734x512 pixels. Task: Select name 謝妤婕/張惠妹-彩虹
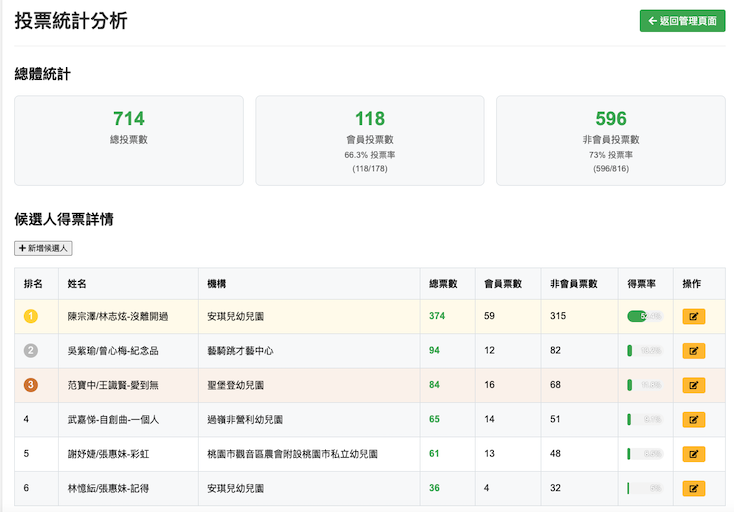point(109,454)
